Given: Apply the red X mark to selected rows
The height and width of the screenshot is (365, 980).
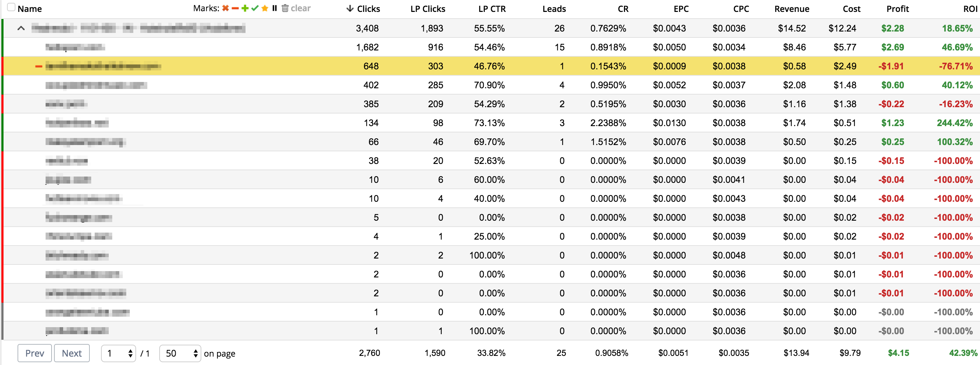Looking at the screenshot, I should pyautogui.click(x=226, y=8).
